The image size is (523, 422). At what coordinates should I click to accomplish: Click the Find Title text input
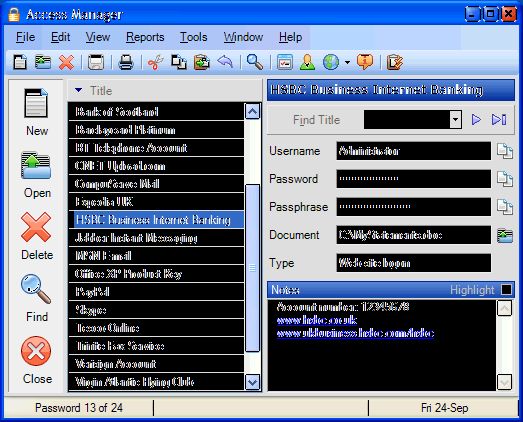[407, 119]
